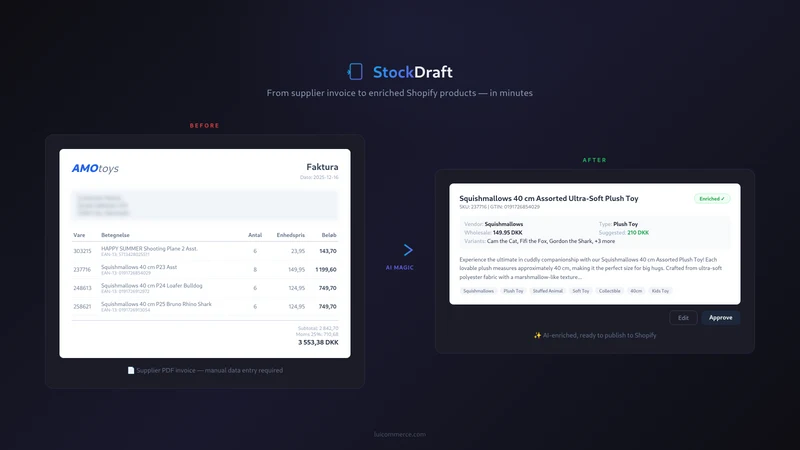Click the Variants line with '+3 more'
Image resolution: width=800 pixels, height=450 pixels.
coord(539,241)
